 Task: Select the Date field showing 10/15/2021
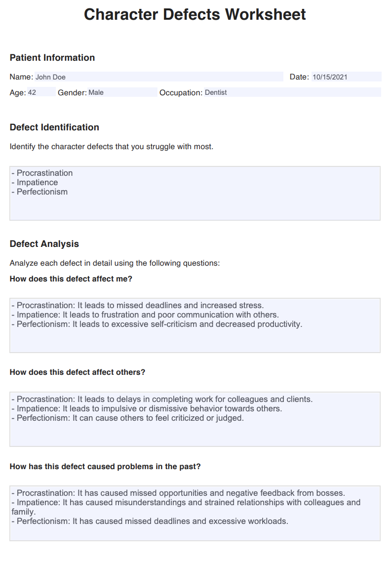click(x=346, y=77)
